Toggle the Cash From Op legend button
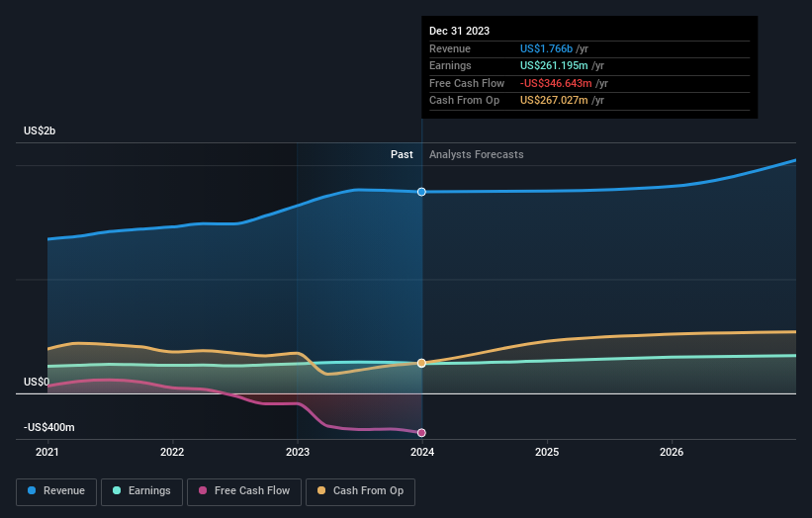The image size is (812, 518). (x=360, y=491)
